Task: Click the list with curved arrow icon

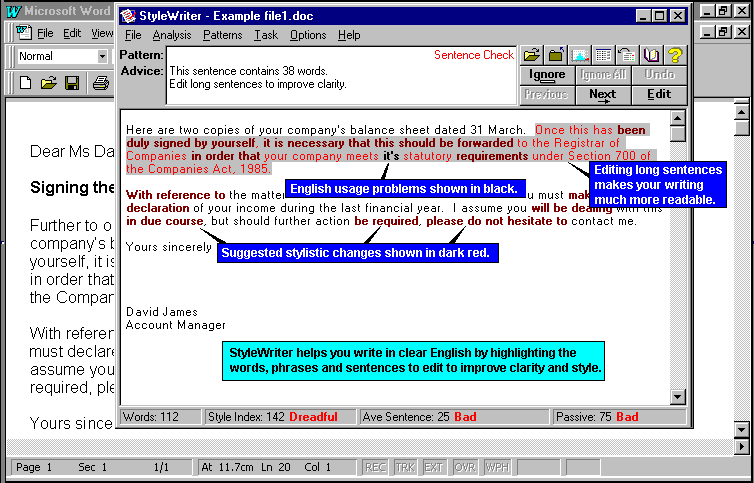Action: tap(627, 55)
